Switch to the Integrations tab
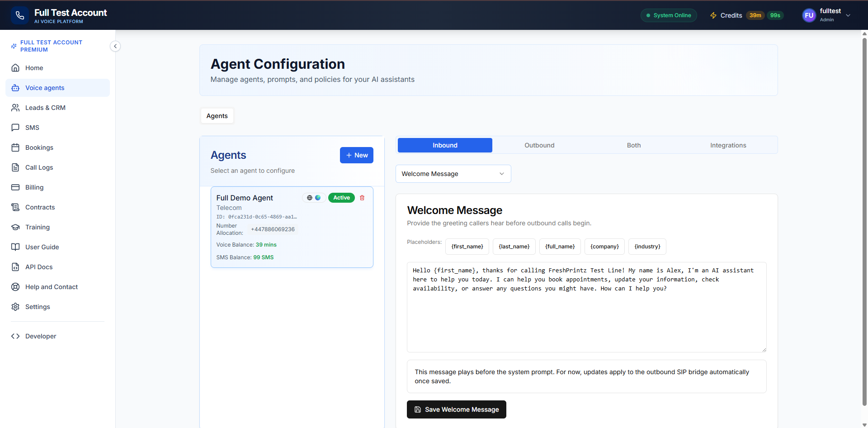The height and width of the screenshot is (428, 868). click(x=728, y=145)
